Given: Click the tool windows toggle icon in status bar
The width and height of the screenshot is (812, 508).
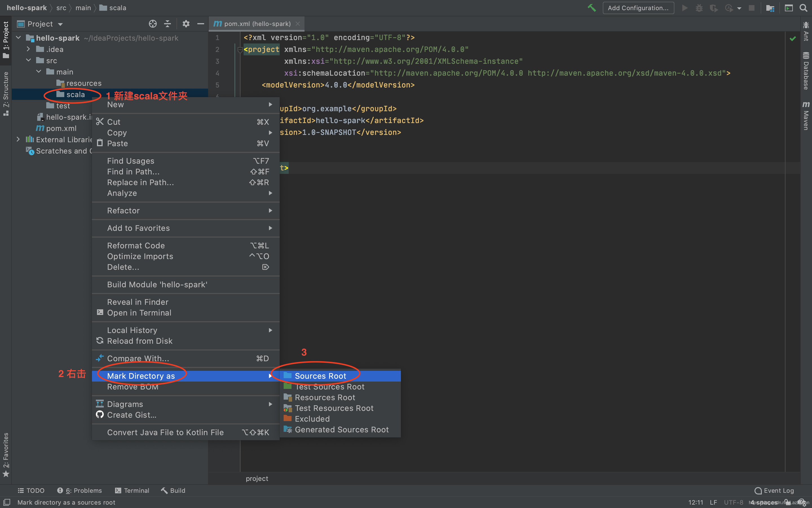Looking at the screenshot, I should [x=7, y=502].
